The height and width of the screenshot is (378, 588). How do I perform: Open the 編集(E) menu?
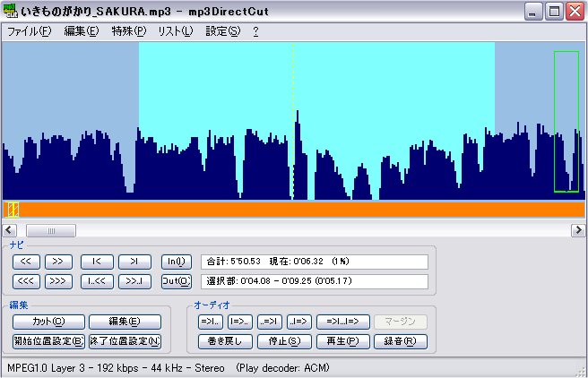point(82,31)
